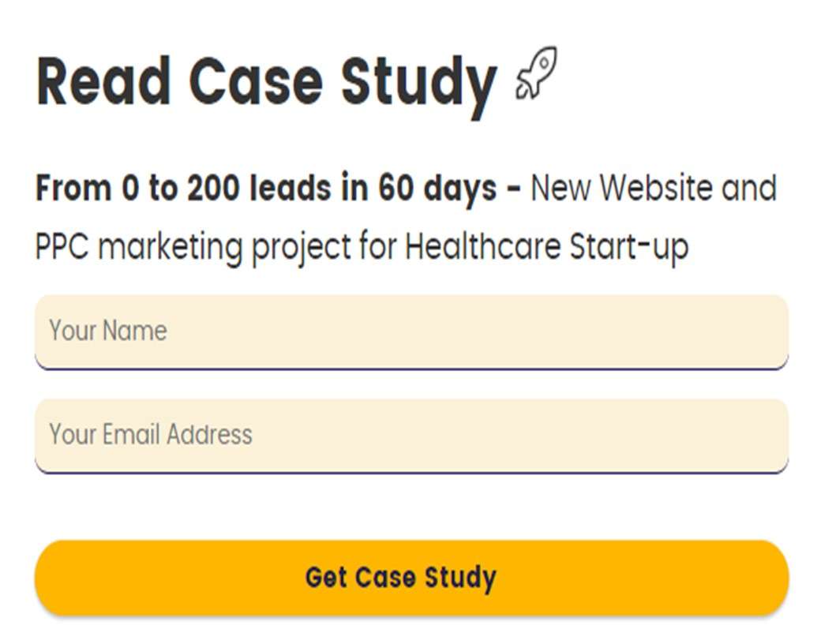Click the "New Website and" text
This screenshot has width=821, height=644.
[654, 188]
